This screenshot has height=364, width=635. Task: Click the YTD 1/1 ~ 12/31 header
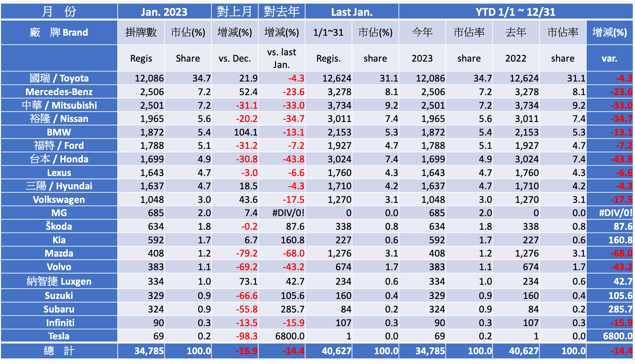516,12
